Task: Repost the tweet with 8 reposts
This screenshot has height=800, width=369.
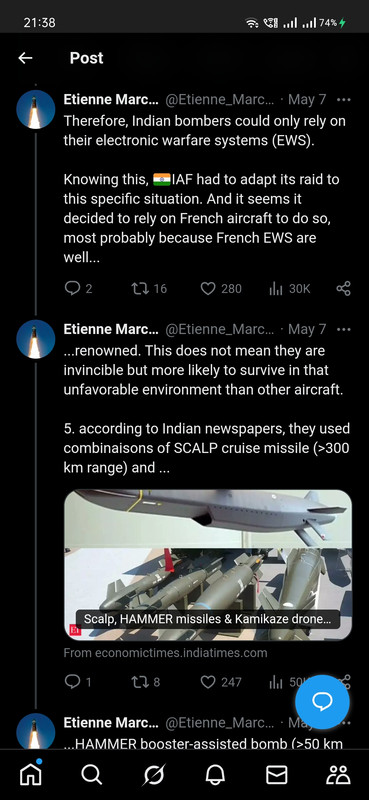Action: 146,682
